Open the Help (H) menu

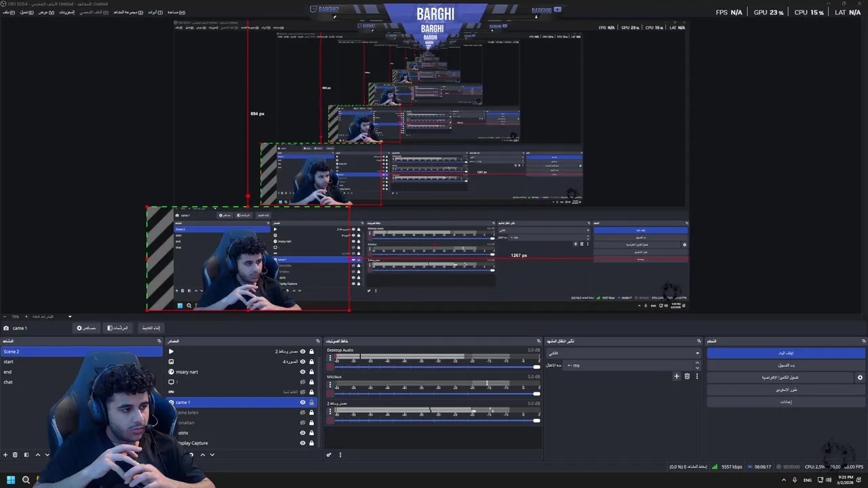click(176, 12)
